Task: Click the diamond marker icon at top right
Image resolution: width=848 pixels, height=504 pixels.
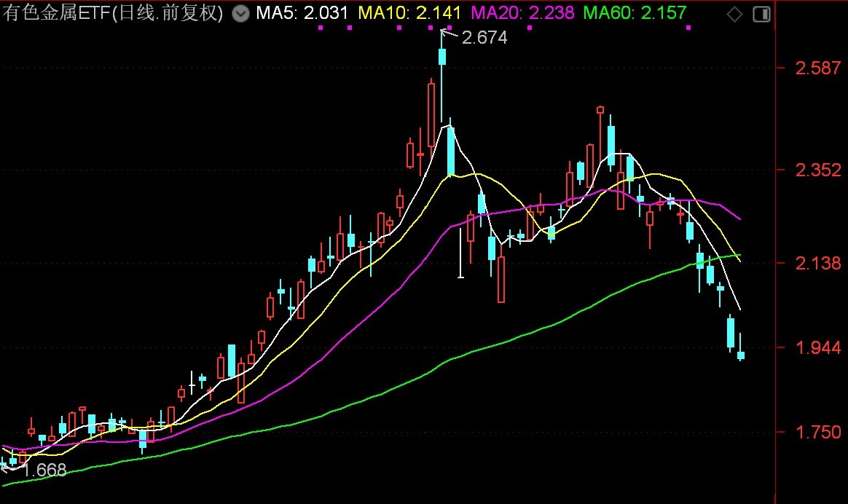Action: tap(734, 13)
